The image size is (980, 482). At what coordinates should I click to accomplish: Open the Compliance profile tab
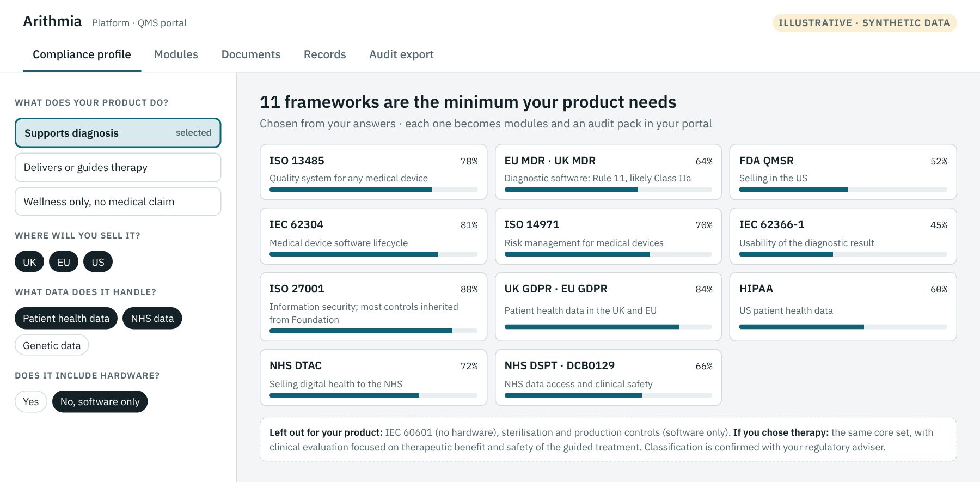click(x=82, y=54)
